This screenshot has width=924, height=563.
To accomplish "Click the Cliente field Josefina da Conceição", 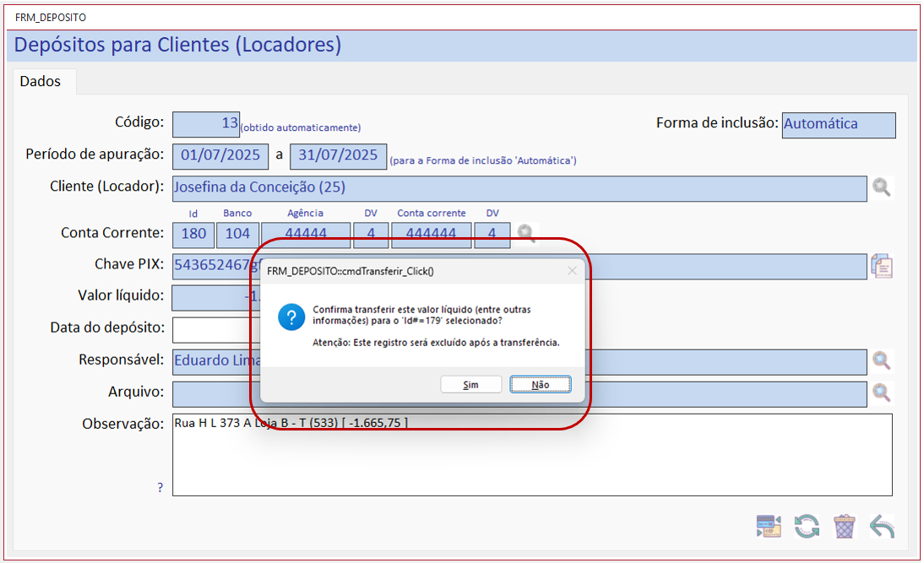I will point(519,188).
